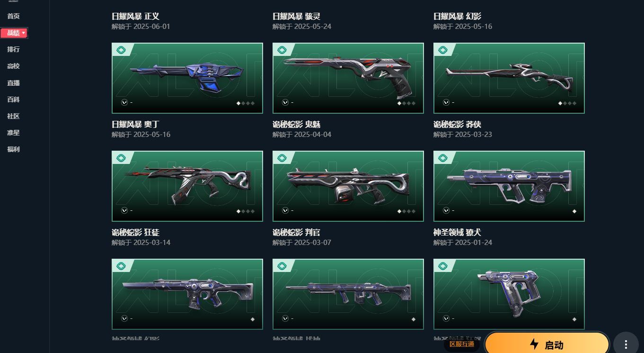Expand the 战绩 dropdown in sidebar
This screenshot has height=353, width=644.
pos(14,33)
